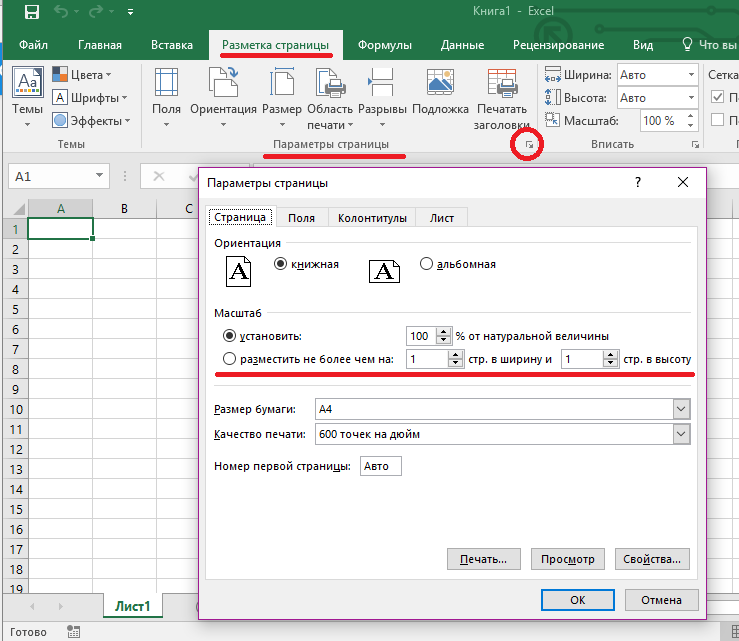Open the Поля tab in dialog
Image resolution: width=739 pixels, height=641 pixels.
coord(302,218)
